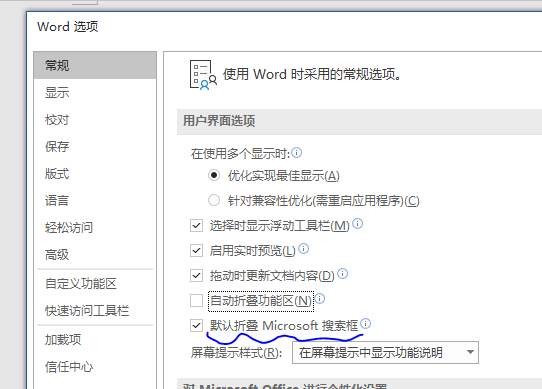Switch to 高级 options

coord(95,255)
